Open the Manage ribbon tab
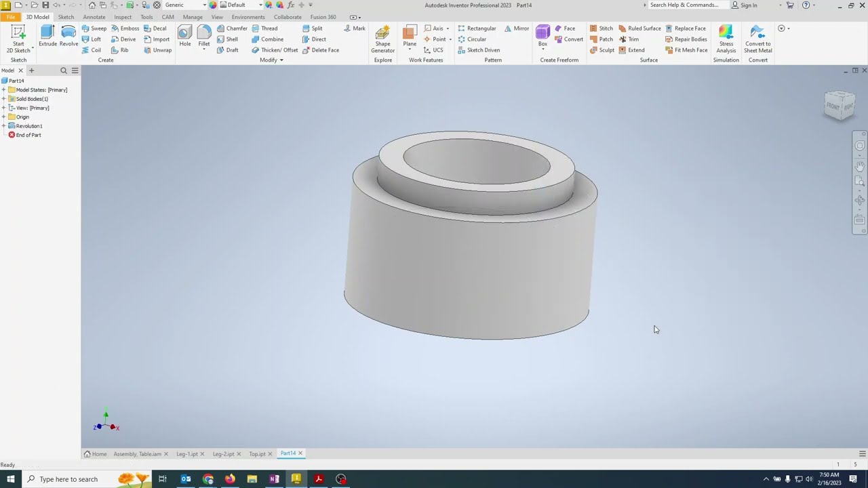868x488 pixels. point(193,17)
